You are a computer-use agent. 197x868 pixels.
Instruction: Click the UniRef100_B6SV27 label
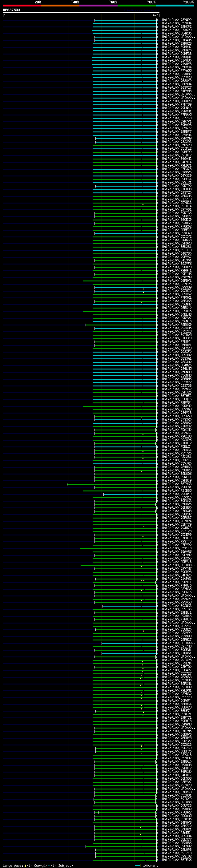[176, 88]
